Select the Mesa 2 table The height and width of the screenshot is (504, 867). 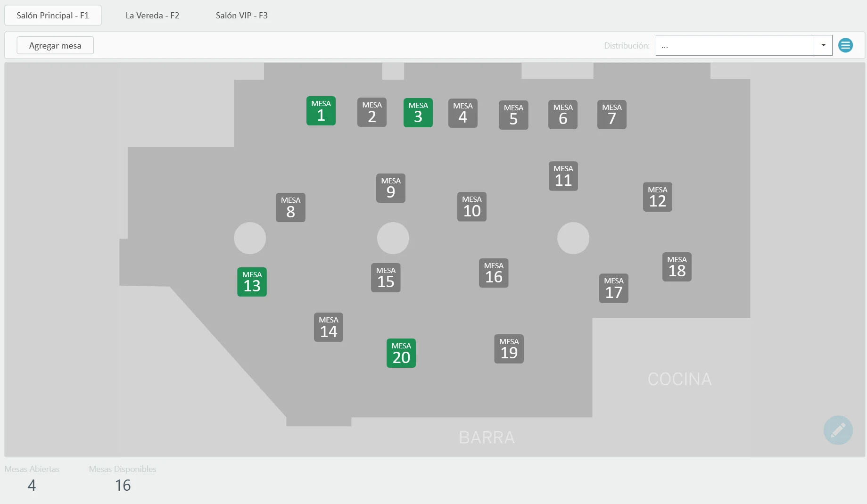[372, 112]
